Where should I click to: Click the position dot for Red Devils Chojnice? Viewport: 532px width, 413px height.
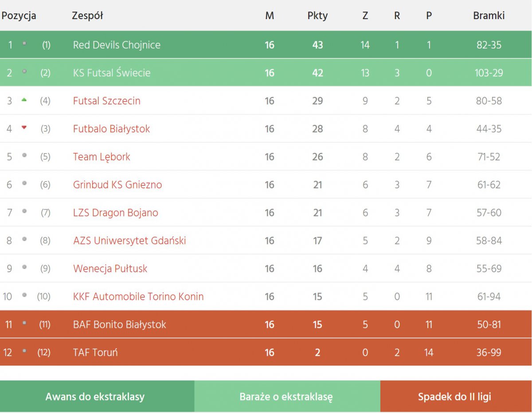pyautogui.click(x=24, y=43)
